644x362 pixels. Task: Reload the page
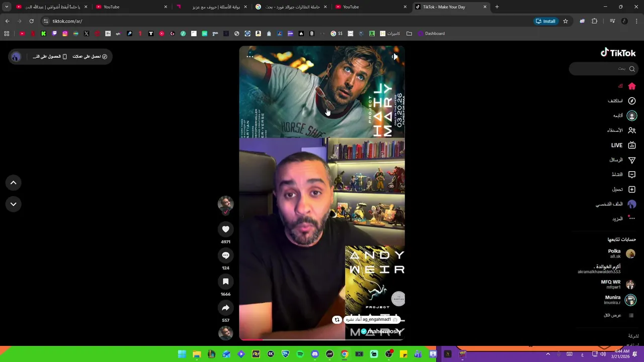point(31,21)
